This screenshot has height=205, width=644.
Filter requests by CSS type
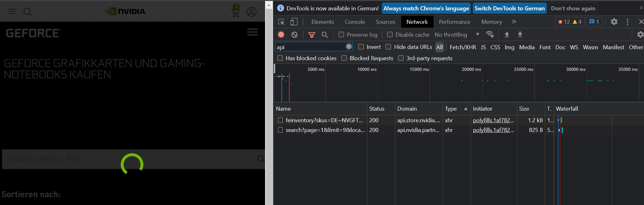pos(495,47)
